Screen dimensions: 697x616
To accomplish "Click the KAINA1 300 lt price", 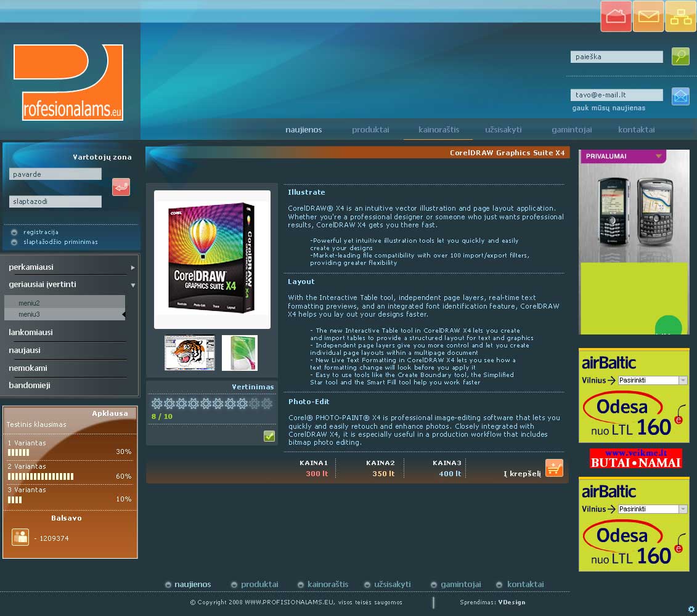I will point(317,474).
